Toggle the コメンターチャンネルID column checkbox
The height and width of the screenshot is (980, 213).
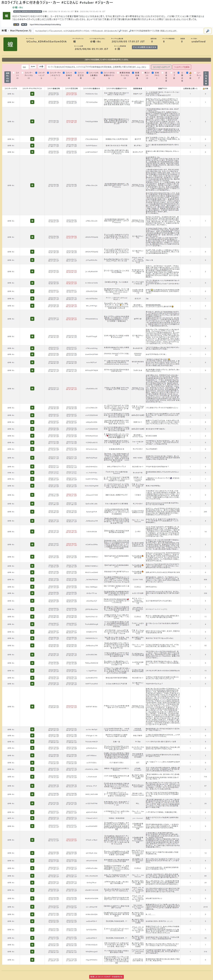(x=22, y=73)
